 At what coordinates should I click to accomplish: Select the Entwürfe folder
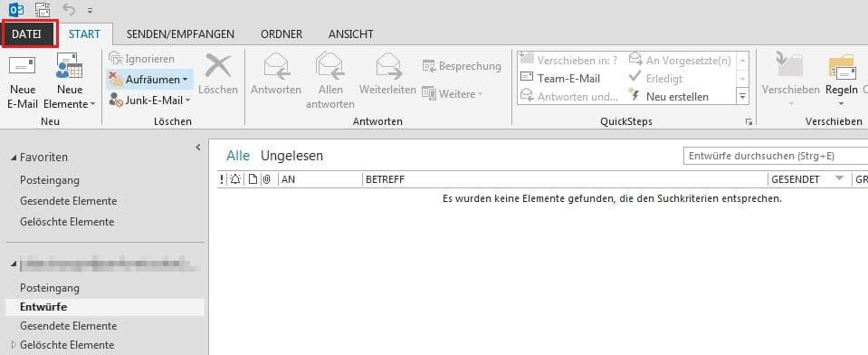(x=105, y=307)
